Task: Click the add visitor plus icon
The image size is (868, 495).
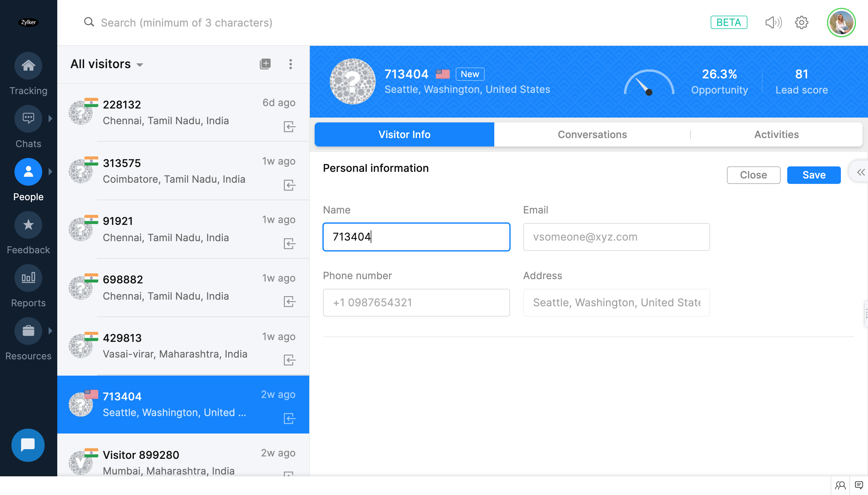Action: tap(265, 64)
